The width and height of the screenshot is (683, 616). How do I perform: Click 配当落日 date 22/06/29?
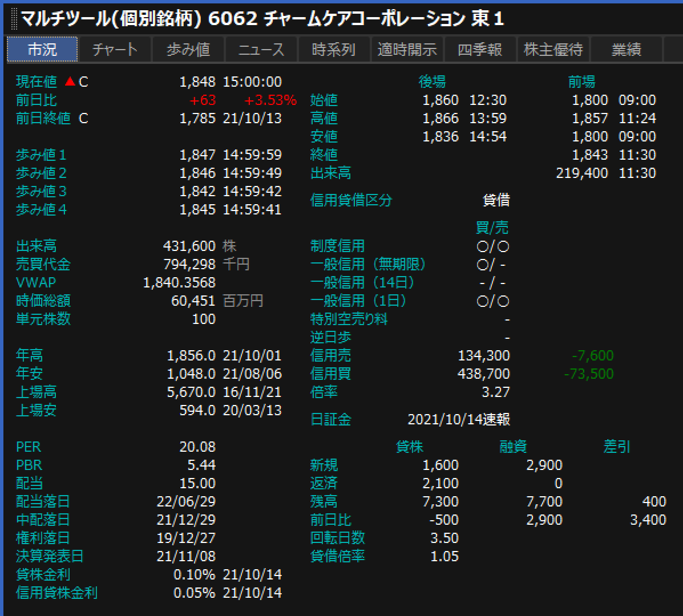pos(186,501)
